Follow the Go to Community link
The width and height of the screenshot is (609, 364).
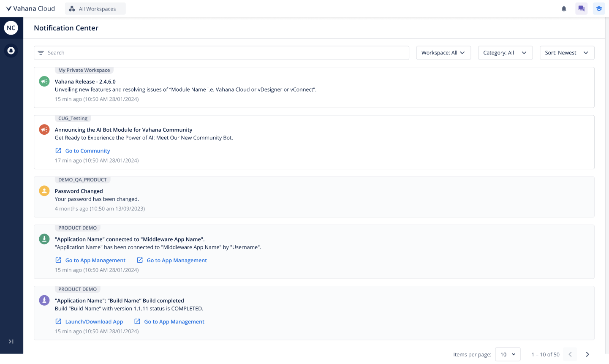(87, 151)
